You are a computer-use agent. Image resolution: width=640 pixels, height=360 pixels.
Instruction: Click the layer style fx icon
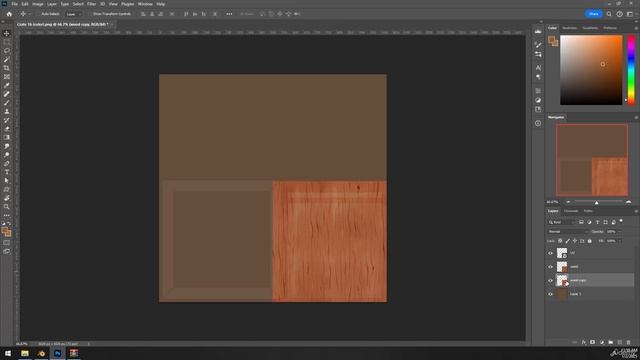point(584,342)
